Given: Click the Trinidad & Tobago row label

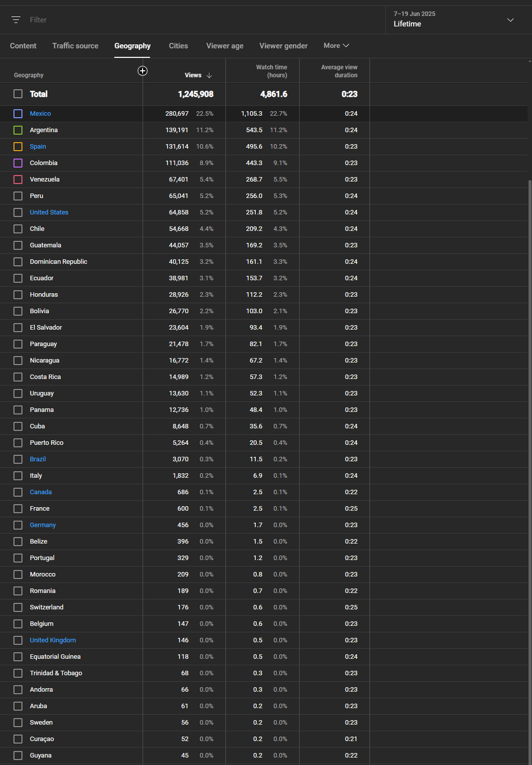Looking at the screenshot, I should coord(56,673).
